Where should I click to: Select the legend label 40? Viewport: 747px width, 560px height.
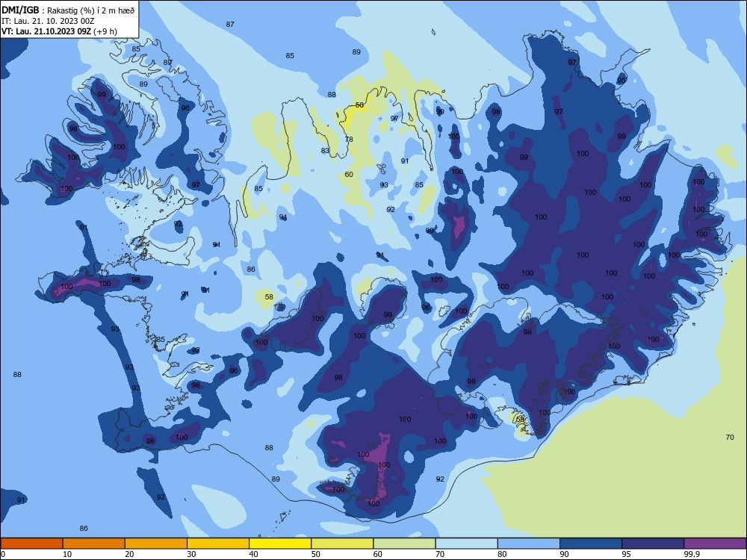pos(254,554)
